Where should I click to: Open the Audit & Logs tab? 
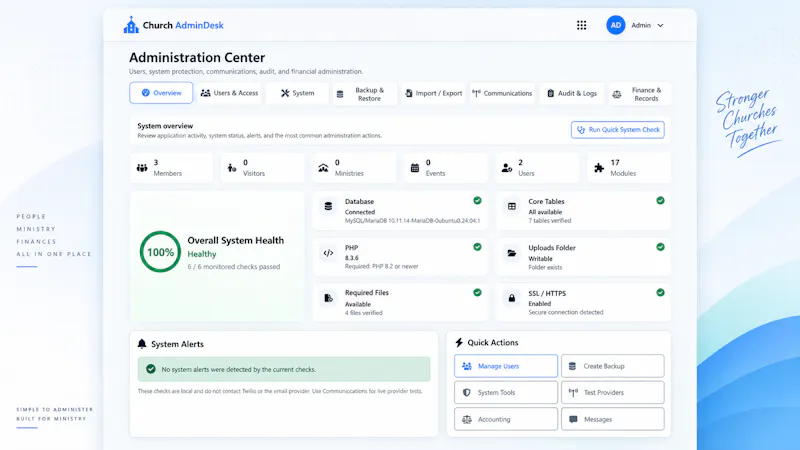[x=572, y=93]
